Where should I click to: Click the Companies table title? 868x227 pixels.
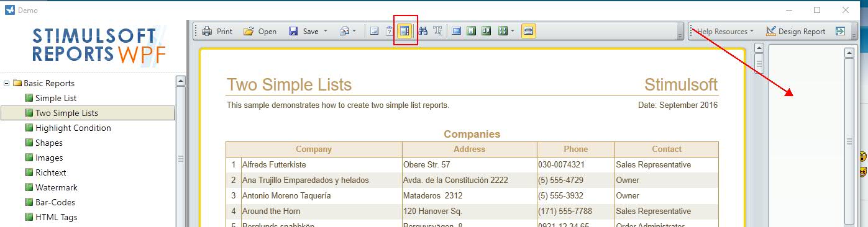472,134
